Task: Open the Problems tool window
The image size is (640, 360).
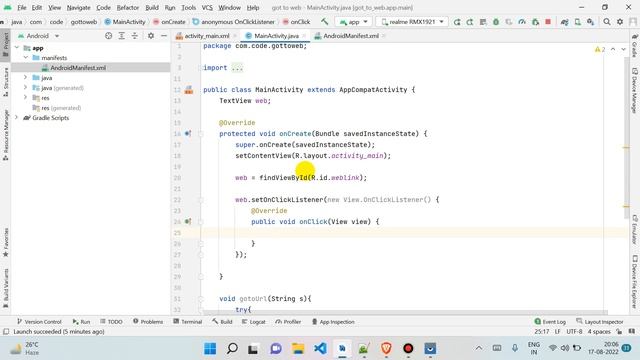Action: (x=148, y=322)
